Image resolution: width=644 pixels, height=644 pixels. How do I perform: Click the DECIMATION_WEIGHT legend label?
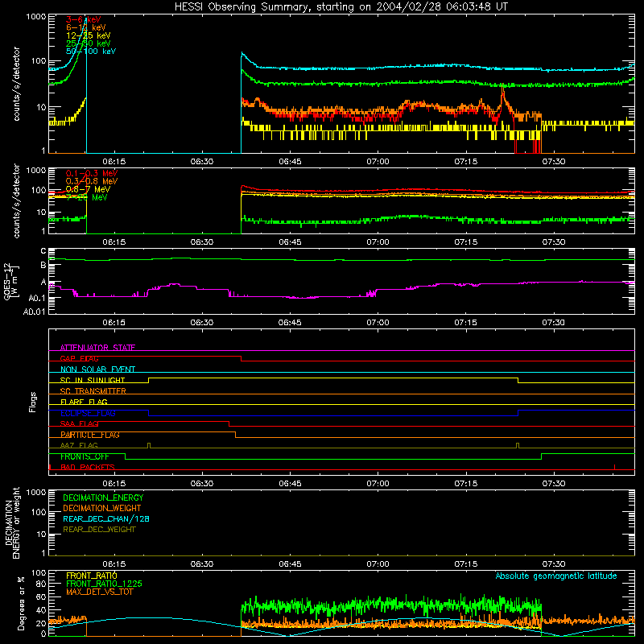point(102,509)
